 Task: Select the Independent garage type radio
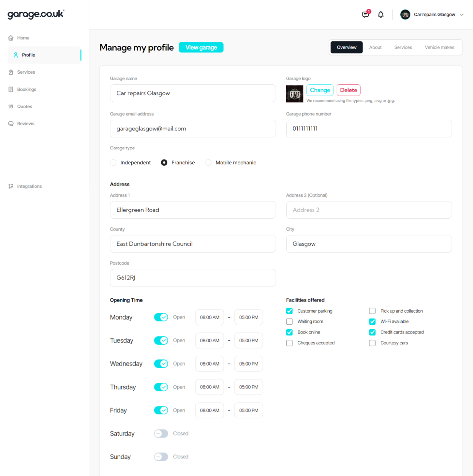pos(113,163)
